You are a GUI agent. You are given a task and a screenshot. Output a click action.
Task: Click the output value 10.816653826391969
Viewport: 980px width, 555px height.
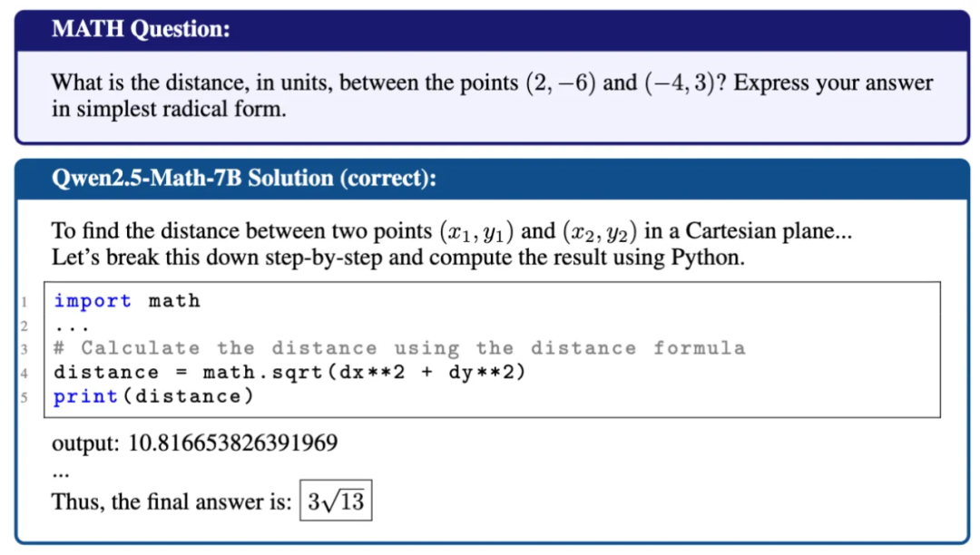click(233, 443)
